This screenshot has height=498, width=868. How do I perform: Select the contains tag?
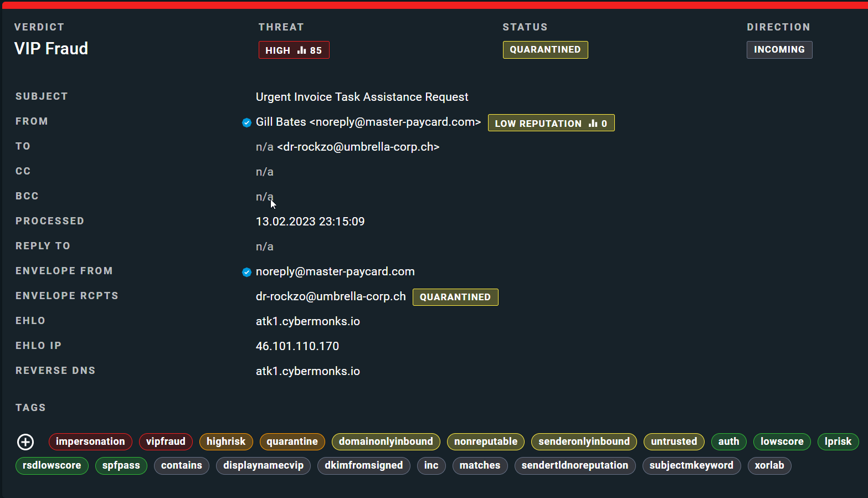(x=182, y=465)
